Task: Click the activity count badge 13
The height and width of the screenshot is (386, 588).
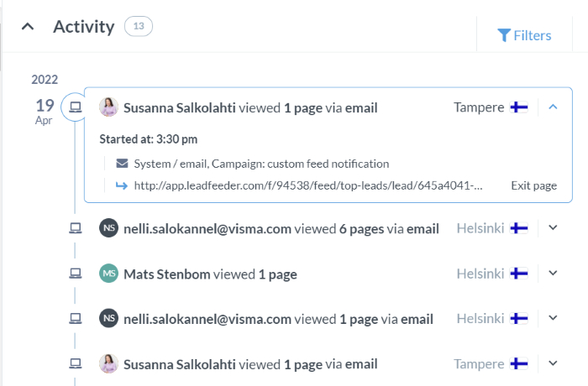Action: [139, 26]
